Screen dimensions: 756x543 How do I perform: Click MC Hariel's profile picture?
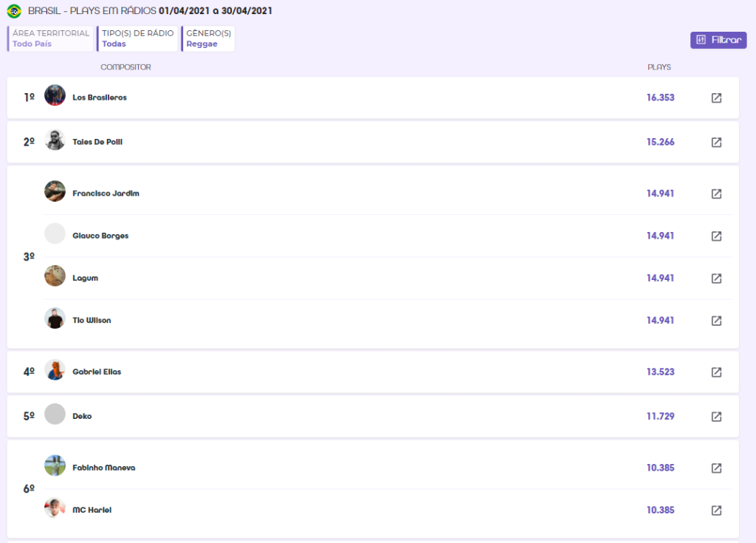click(x=55, y=508)
